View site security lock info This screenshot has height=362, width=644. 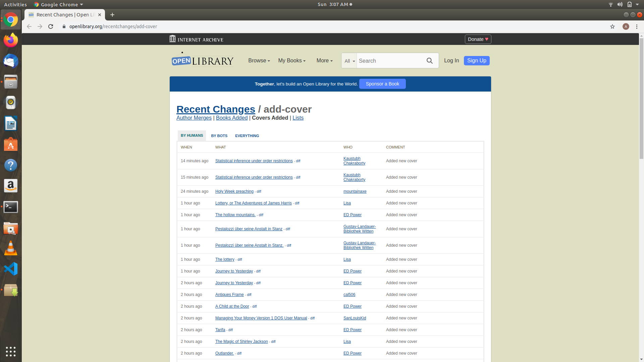(x=64, y=26)
